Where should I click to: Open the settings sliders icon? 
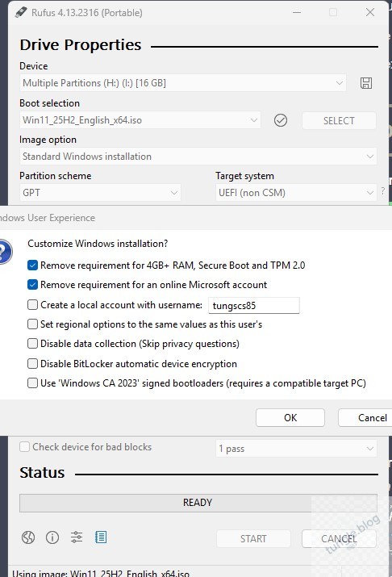[77, 537]
